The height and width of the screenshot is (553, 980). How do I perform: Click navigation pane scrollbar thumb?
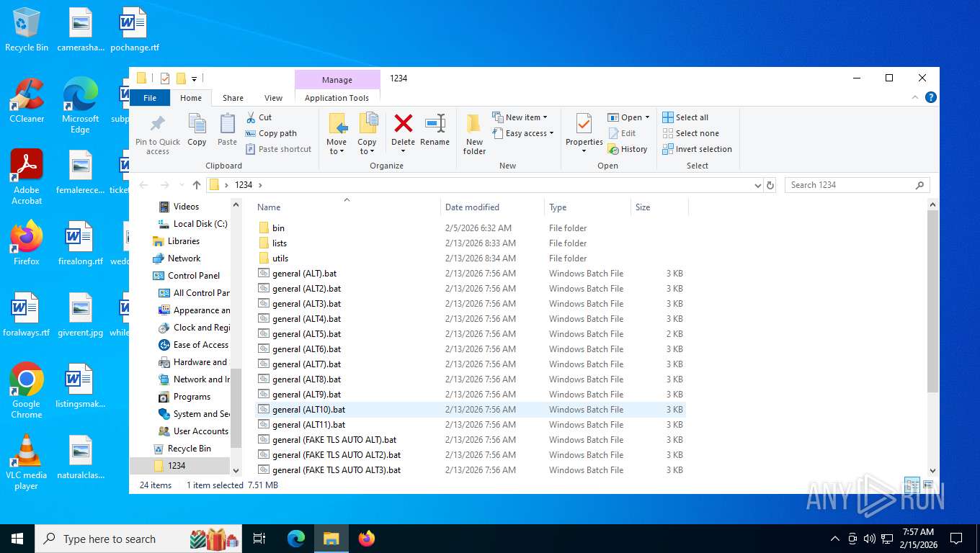click(236, 409)
